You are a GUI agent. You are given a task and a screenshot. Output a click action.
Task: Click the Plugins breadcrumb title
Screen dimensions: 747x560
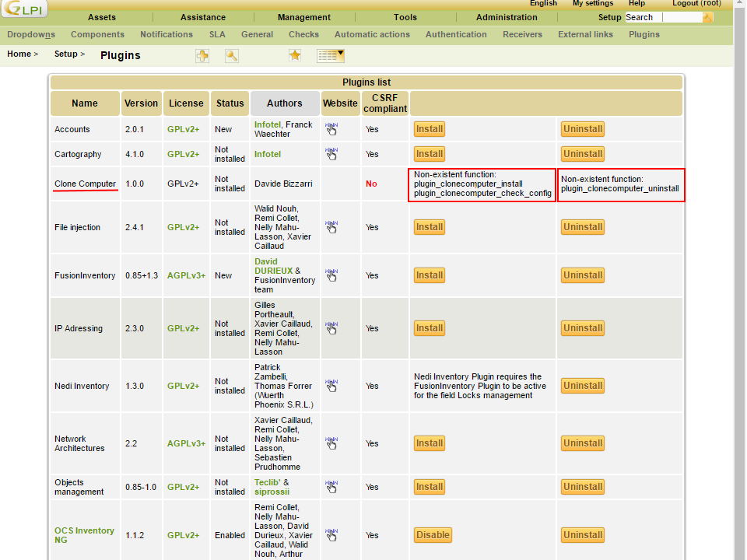click(121, 55)
